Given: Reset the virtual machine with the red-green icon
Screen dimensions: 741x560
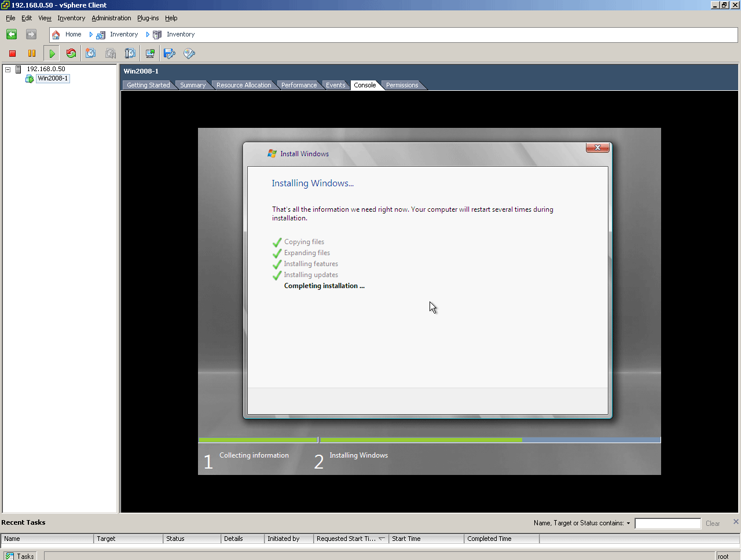Looking at the screenshot, I should pos(71,54).
